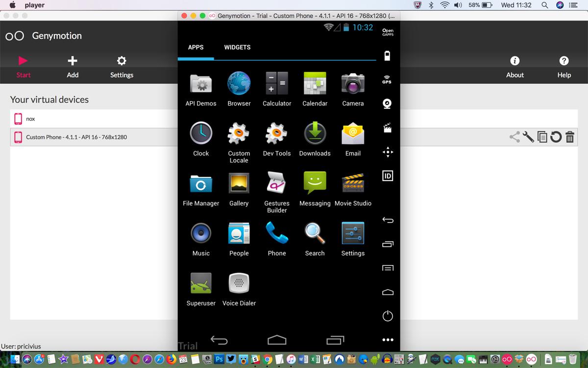Open the battery widget in sidebar
588x368 pixels.
tap(387, 55)
